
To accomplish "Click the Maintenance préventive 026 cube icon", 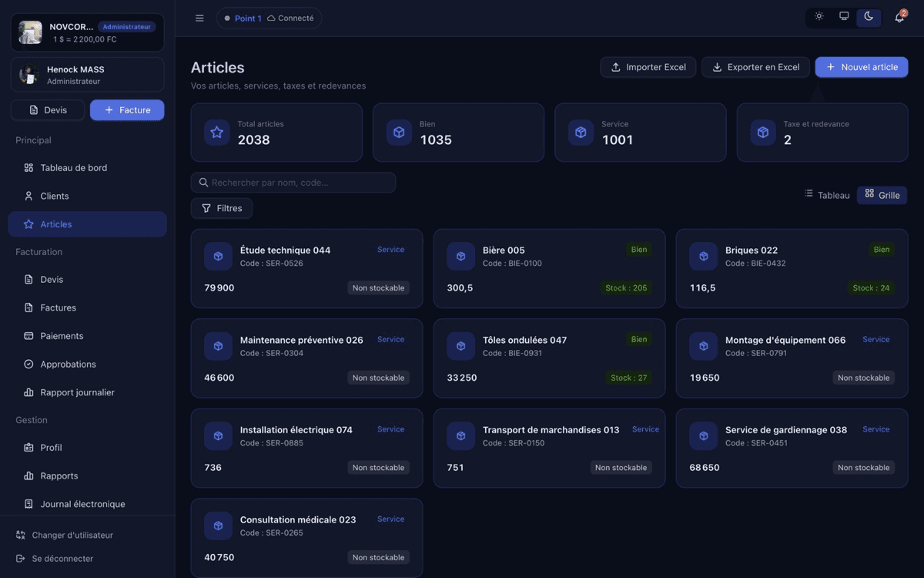I will point(218,346).
